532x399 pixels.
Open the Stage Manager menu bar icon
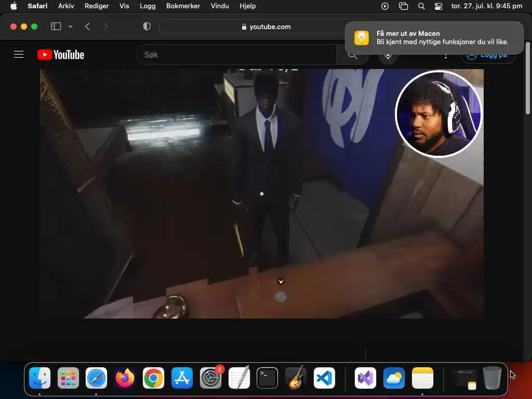(403, 6)
